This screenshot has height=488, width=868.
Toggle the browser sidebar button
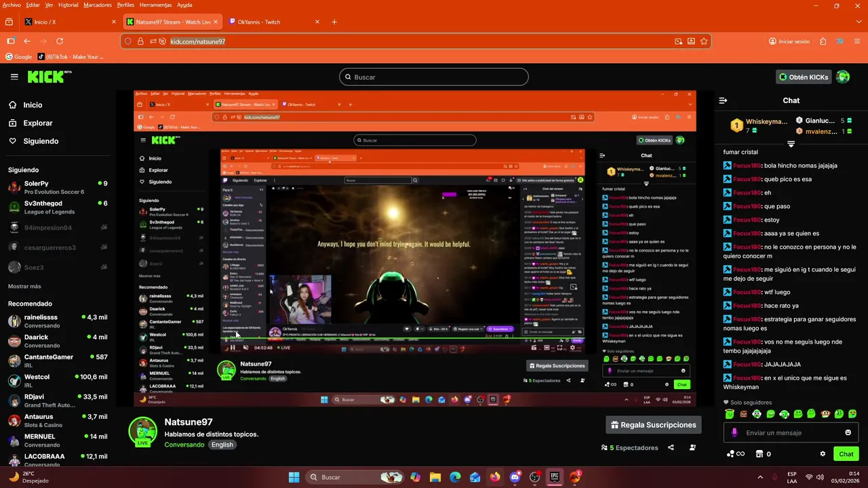tap(11, 41)
